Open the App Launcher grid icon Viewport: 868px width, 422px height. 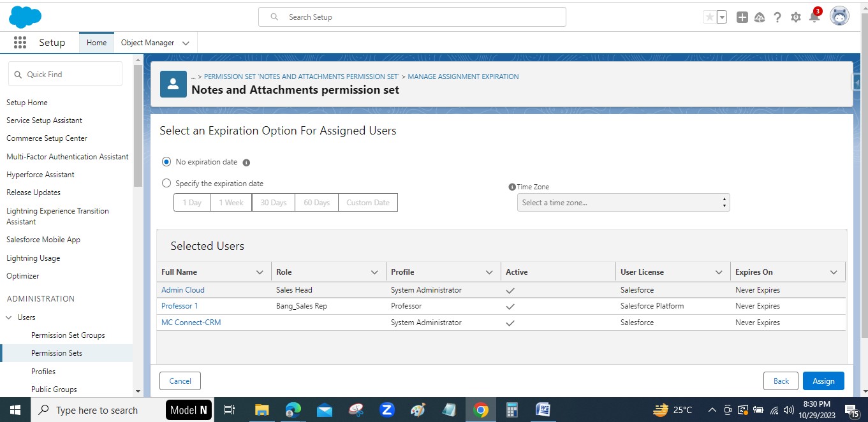pos(20,43)
